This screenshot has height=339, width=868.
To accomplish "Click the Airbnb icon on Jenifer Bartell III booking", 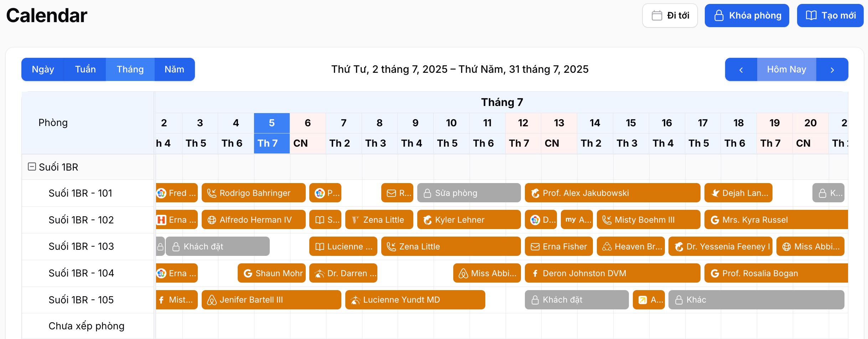I will [x=212, y=300].
